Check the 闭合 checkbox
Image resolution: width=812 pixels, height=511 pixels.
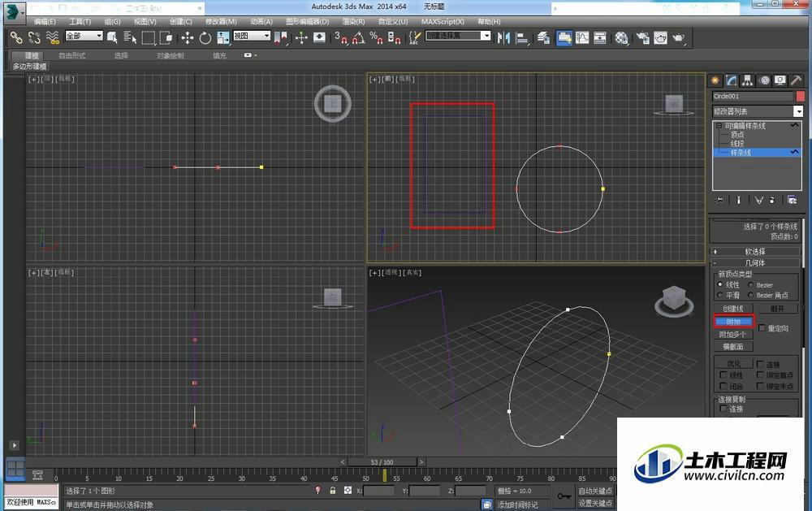pos(723,386)
